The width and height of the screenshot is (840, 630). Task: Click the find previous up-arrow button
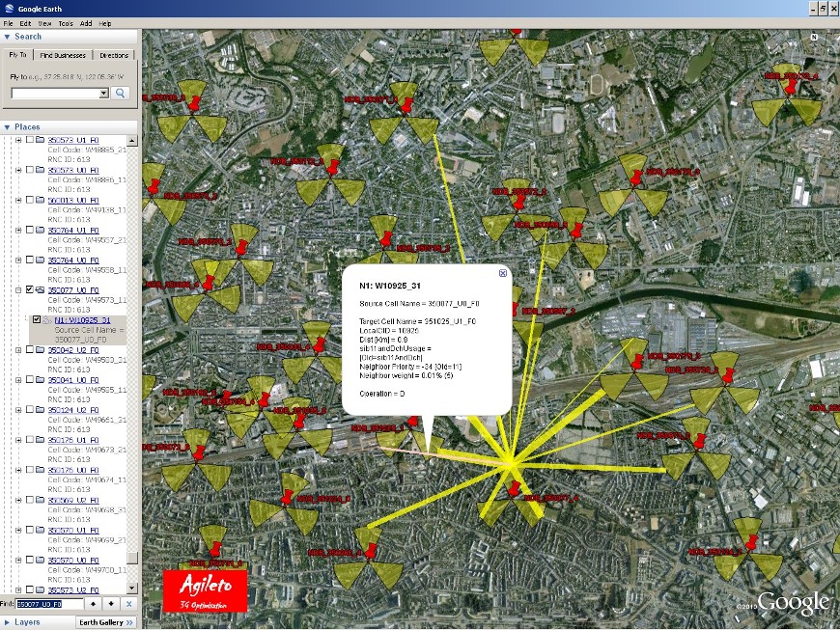pos(93,604)
